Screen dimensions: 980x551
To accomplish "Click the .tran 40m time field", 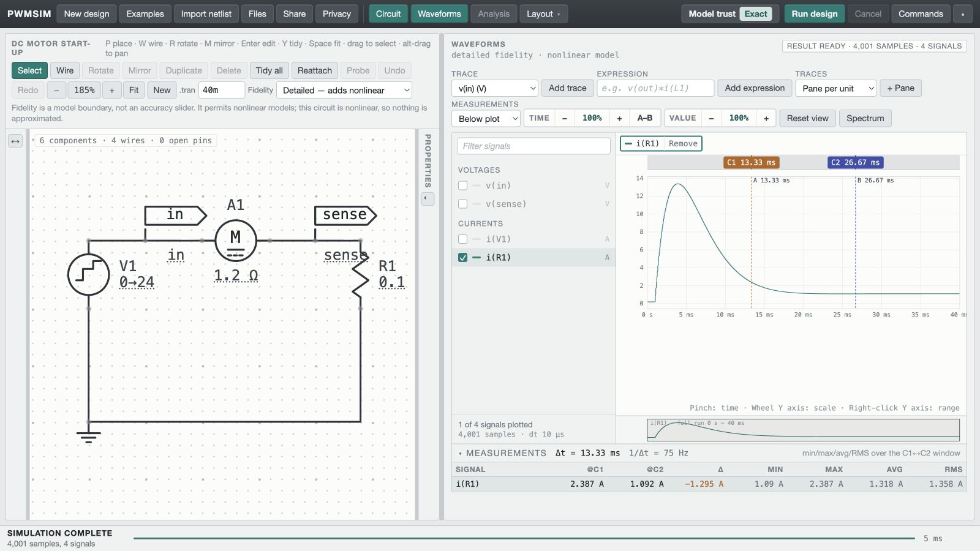I will (221, 90).
